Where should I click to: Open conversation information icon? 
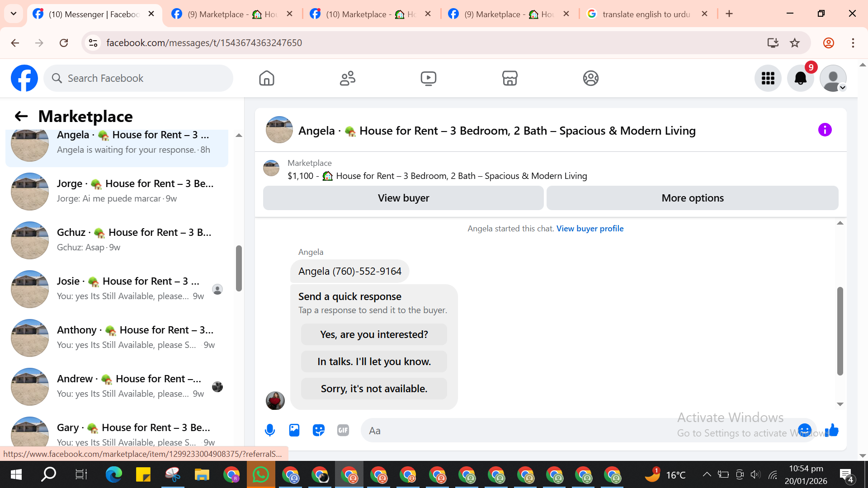pos(825,130)
